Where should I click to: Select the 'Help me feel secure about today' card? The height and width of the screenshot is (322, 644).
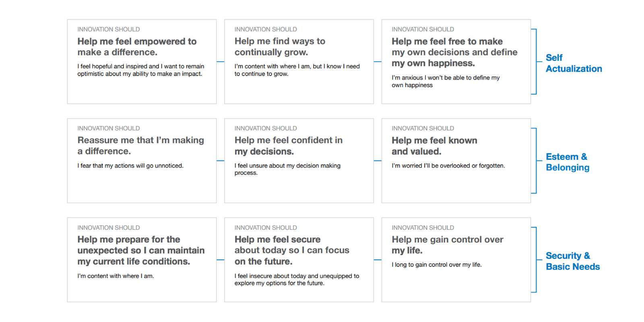[x=299, y=260]
